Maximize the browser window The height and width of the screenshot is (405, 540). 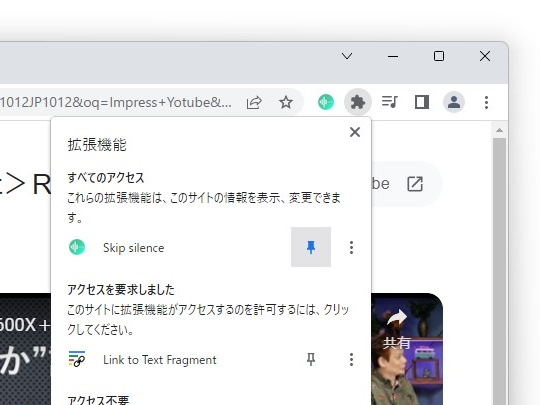click(x=439, y=56)
